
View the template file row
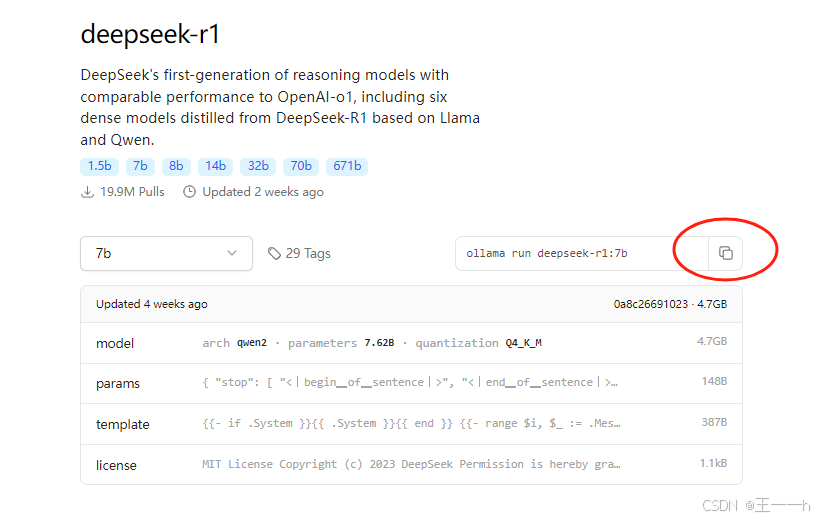click(x=411, y=424)
